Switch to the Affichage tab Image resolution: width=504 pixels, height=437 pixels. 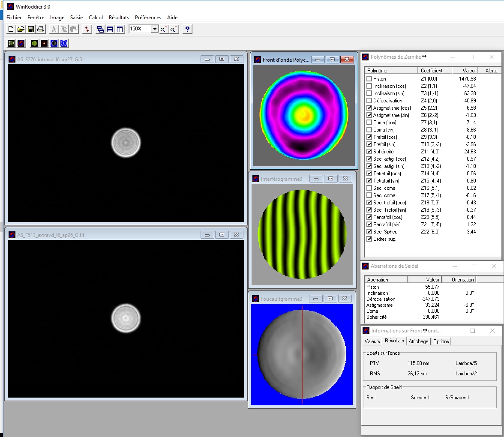click(x=418, y=341)
